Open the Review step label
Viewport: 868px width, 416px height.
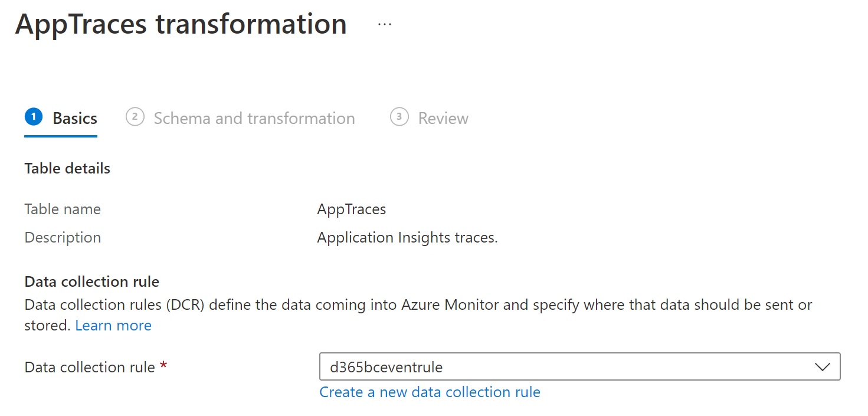[x=443, y=119]
